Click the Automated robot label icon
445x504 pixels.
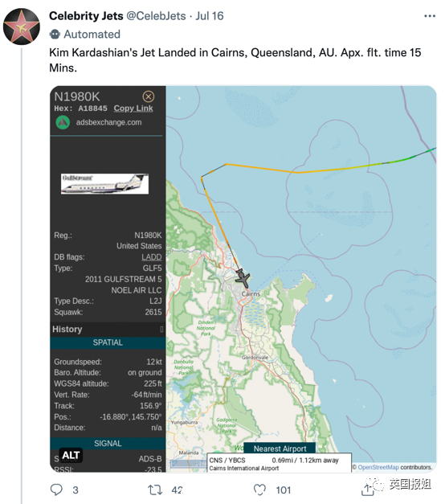pyautogui.click(x=55, y=34)
